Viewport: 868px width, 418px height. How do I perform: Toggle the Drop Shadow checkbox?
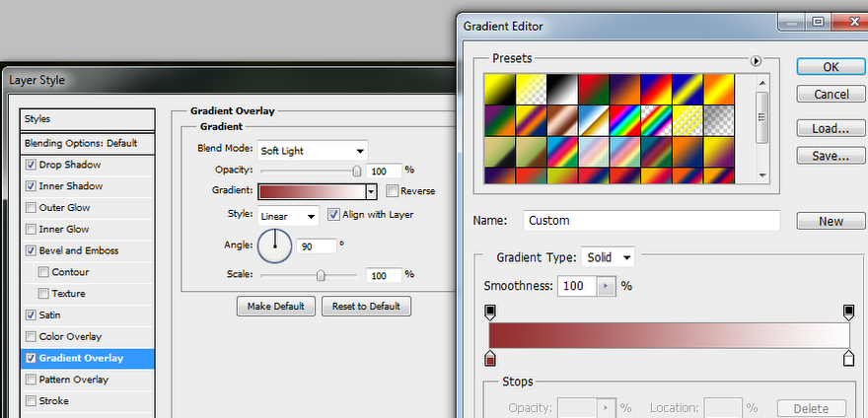click(31, 165)
